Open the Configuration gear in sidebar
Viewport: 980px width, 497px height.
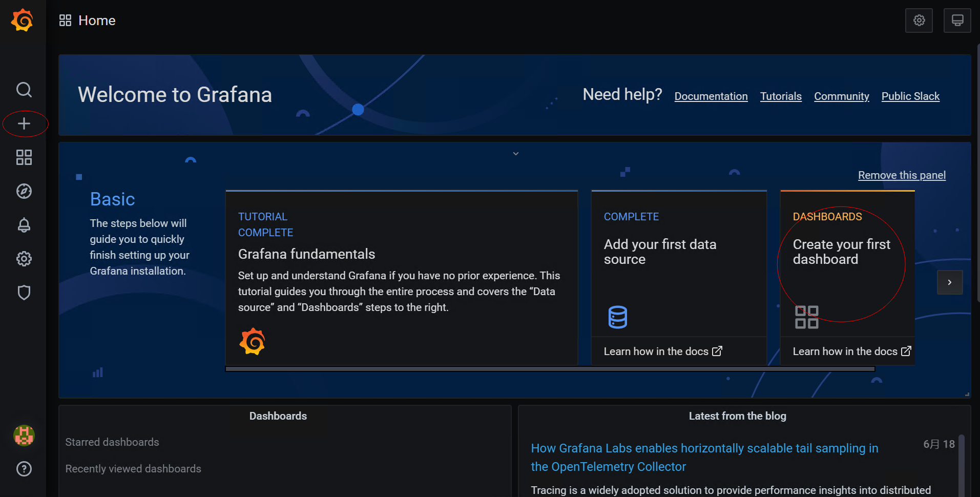click(24, 259)
